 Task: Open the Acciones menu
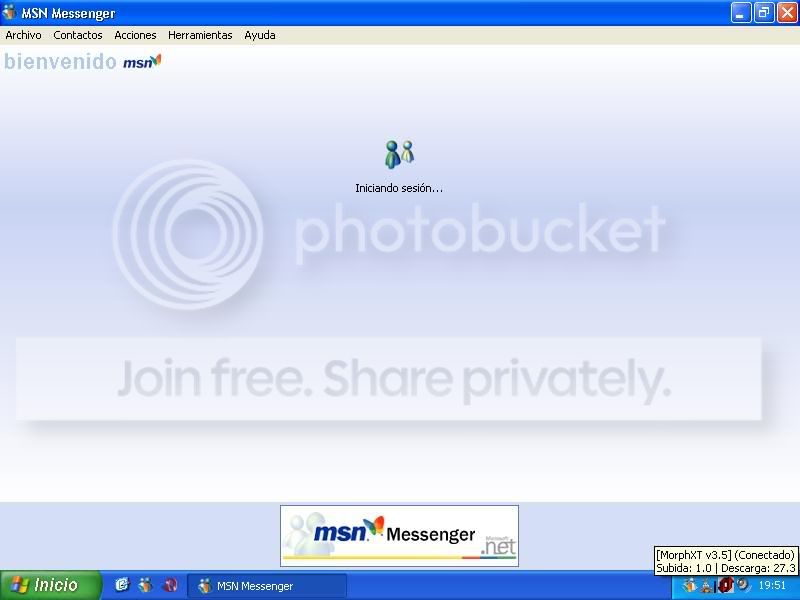click(135, 35)
